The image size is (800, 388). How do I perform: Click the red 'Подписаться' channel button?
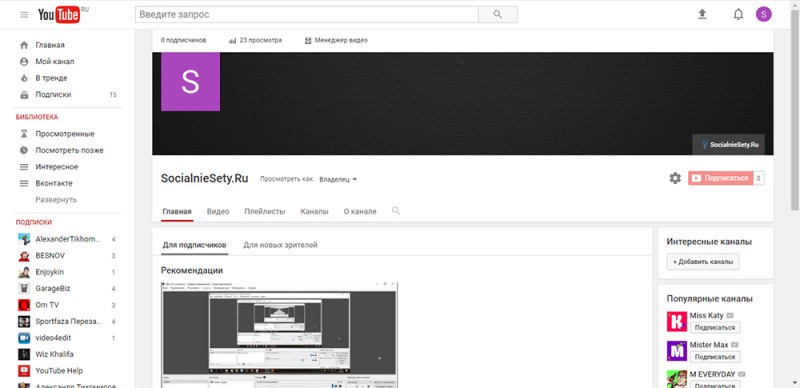(x=720, y=178)
